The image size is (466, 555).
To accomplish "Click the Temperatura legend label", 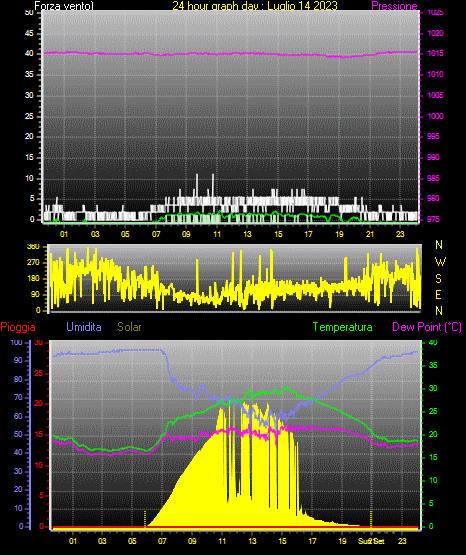I will pos(343,327).
